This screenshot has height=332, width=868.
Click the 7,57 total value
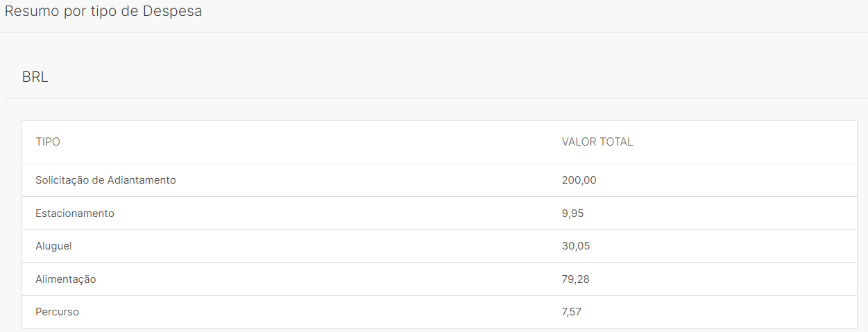[572, 312]
